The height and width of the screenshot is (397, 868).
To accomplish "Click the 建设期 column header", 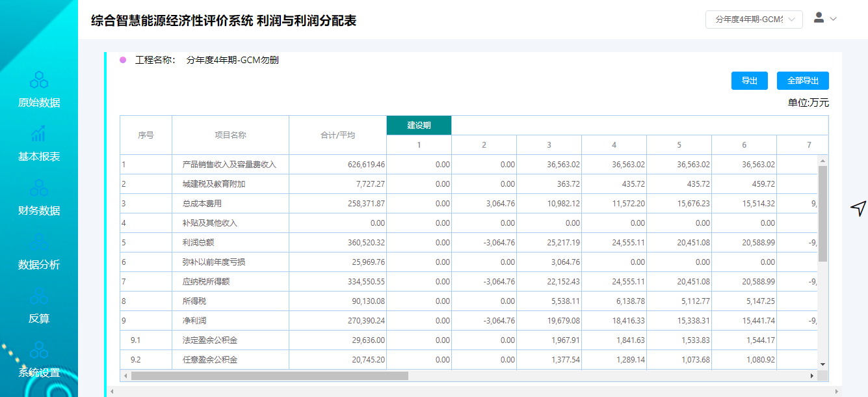I will point(419,125).
